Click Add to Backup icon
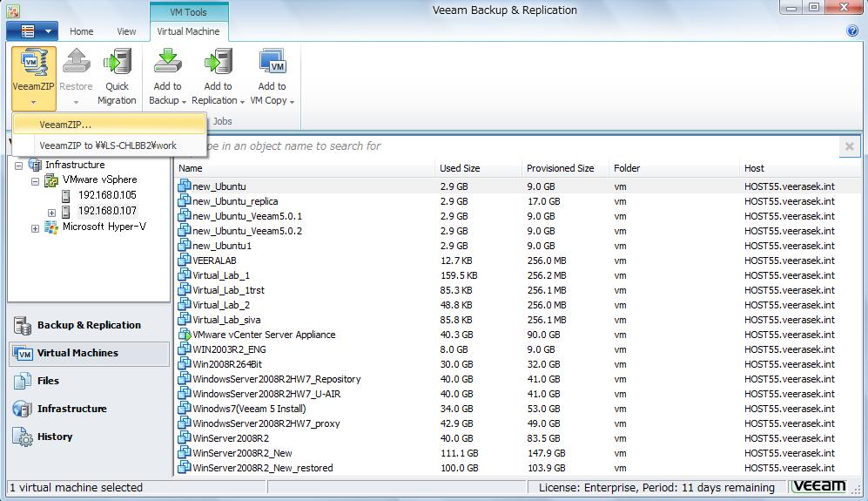 (167, 62)
